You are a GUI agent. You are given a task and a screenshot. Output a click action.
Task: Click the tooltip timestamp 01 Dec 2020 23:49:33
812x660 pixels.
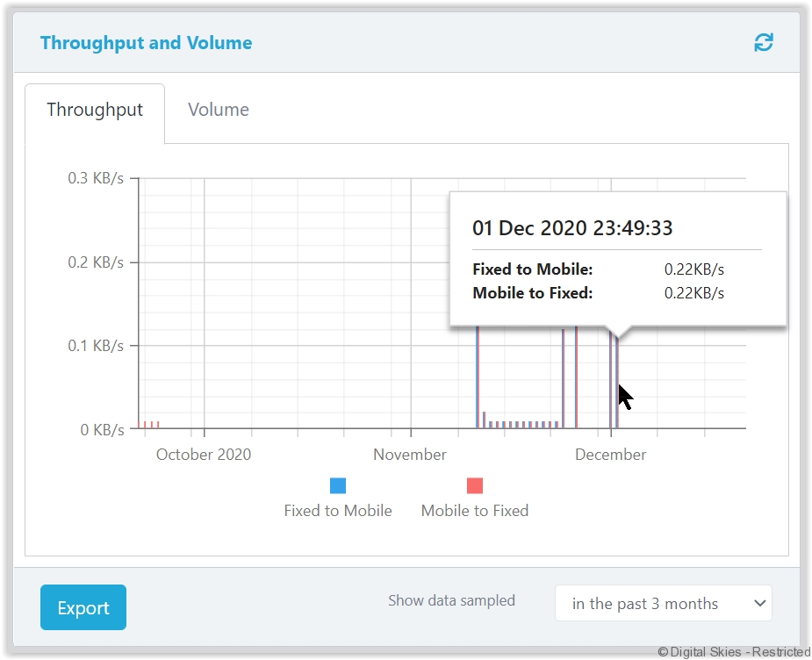[x=572, y=228]
